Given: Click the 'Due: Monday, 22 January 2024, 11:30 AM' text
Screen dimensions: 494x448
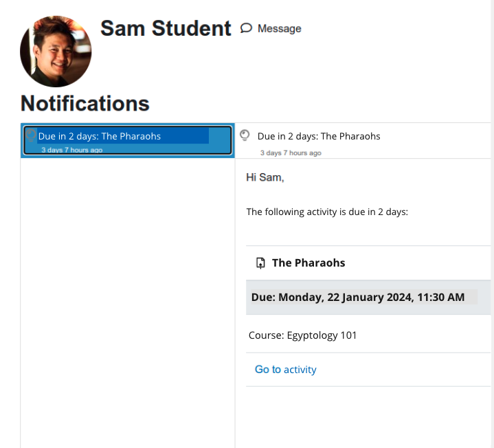Looking at the screenshot, I should (x=358, y=297).
